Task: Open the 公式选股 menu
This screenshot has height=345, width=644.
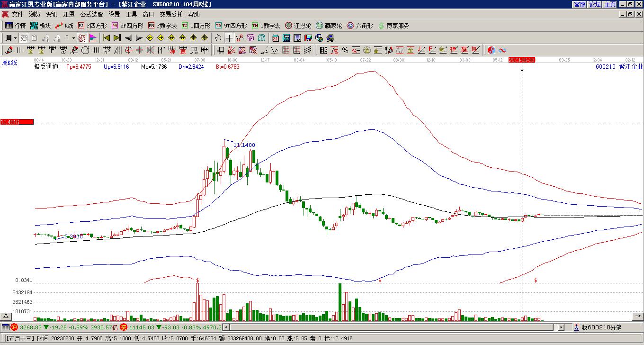Action: (x=91, y=14)
